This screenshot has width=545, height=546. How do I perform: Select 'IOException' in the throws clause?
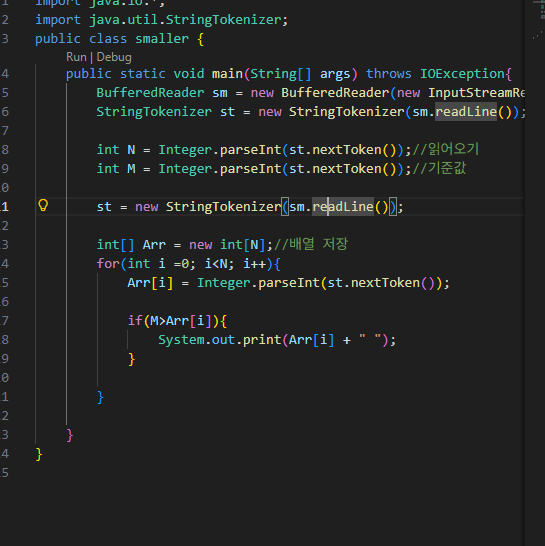pyautogui.click(x=462, y=74)
